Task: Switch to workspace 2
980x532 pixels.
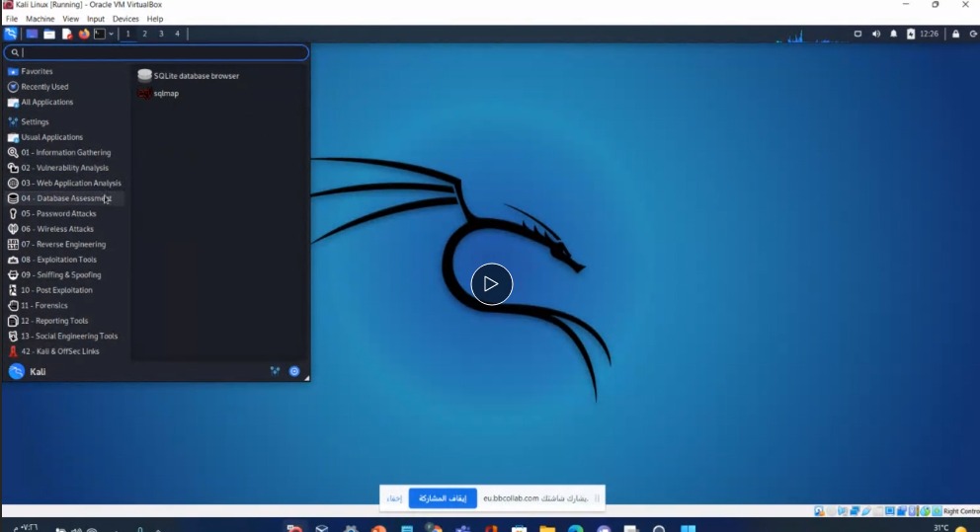Action: coord(144,34)
